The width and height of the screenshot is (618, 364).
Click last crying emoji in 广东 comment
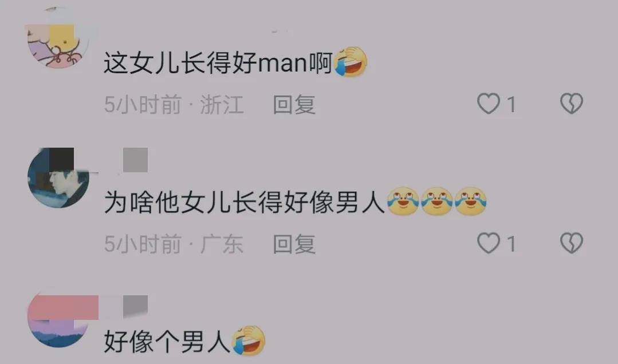click(x=471, y=201)
